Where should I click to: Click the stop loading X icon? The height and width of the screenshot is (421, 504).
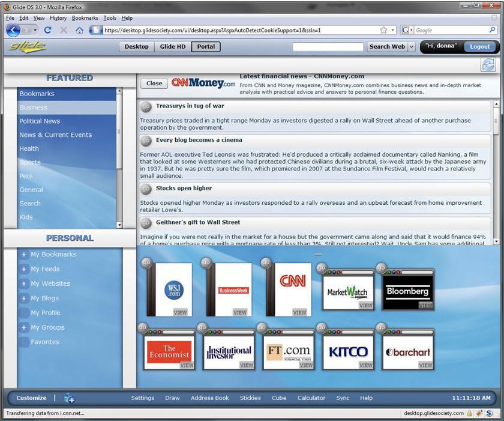coord(64,30)
